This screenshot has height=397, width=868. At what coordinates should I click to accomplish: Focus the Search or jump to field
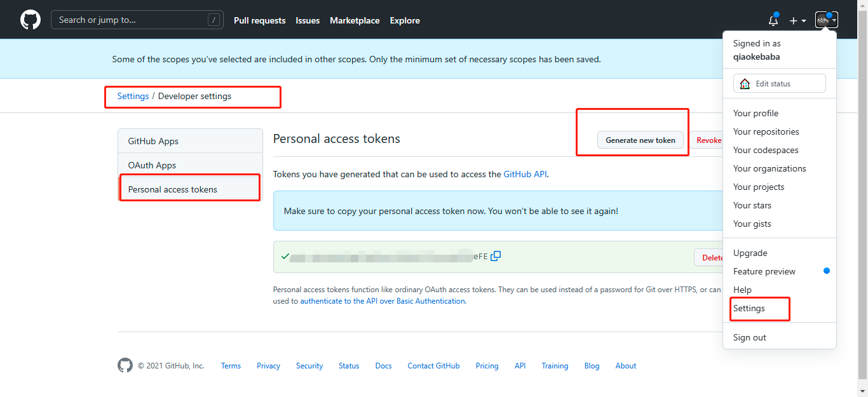(137, 20)
